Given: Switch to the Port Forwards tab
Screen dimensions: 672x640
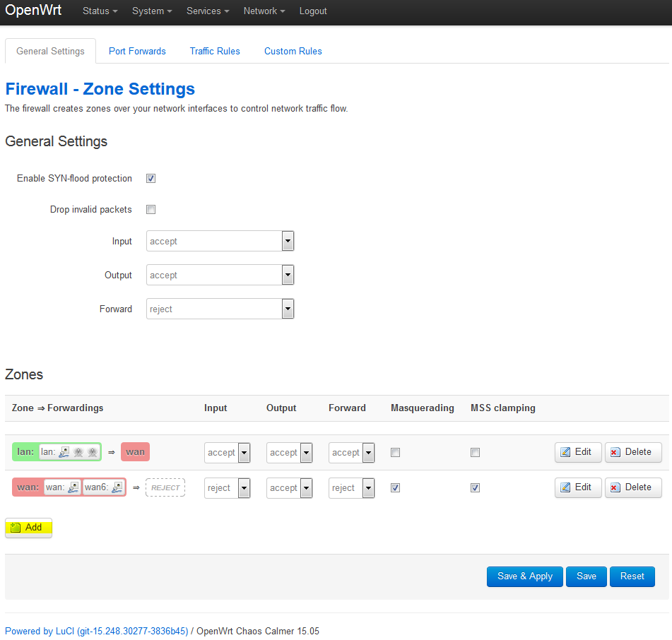Looking at the screenshot, I should [137, 51].
